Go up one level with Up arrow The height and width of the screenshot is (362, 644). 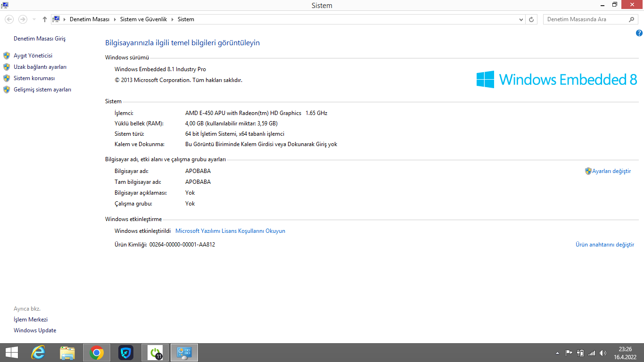coord(45,19)
